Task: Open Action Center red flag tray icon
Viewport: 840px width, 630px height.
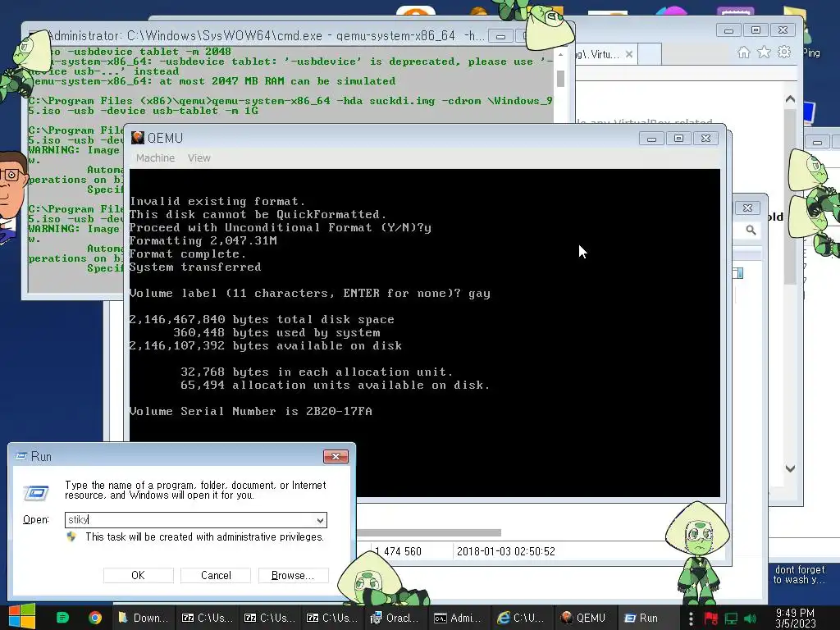Action: (711, 619)
